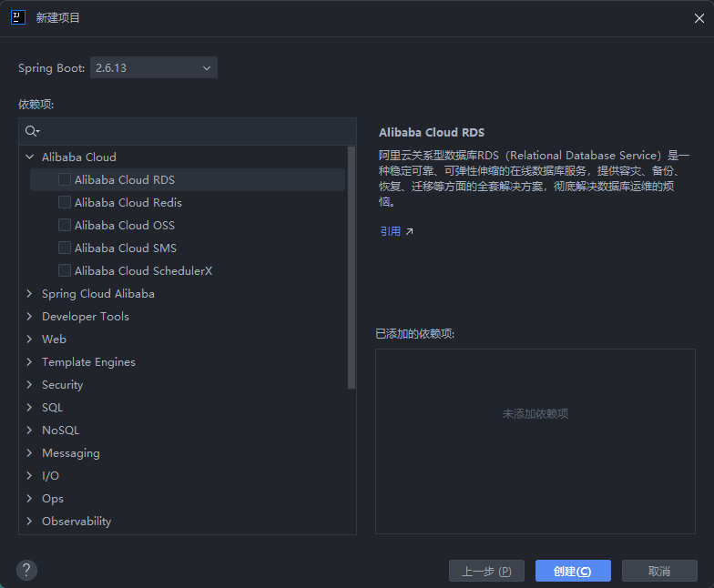Viewport: 714px width, 588px height.
Task: Select the Alibaba Cloud SchedulerX checkbox
Action: click(65, 270)
